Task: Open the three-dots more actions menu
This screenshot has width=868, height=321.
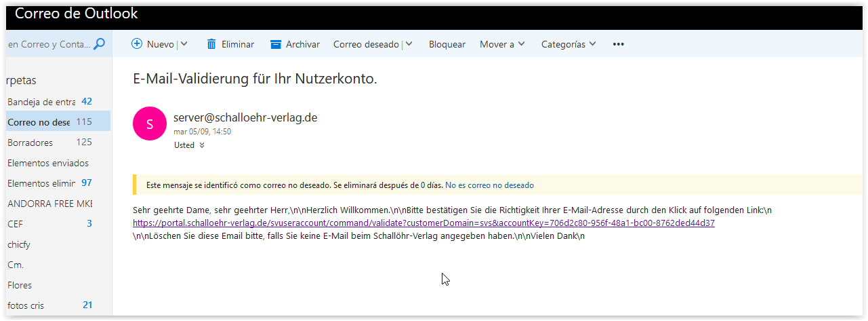Action: point(617,44)
